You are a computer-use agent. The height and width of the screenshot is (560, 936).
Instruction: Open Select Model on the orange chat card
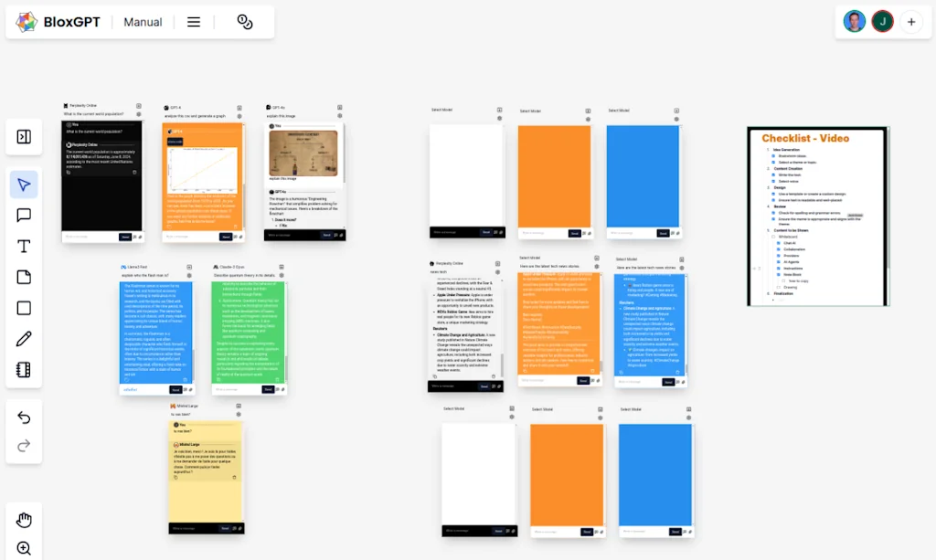coord(530,111)
